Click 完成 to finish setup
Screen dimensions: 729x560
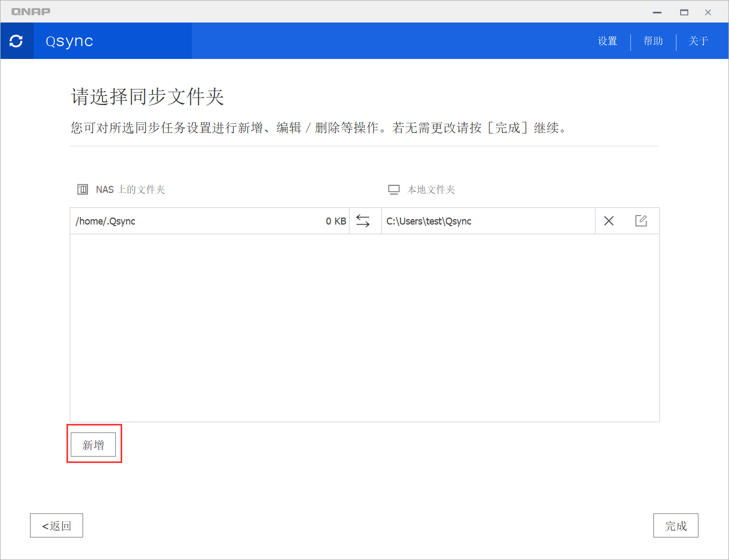point(676,526)
